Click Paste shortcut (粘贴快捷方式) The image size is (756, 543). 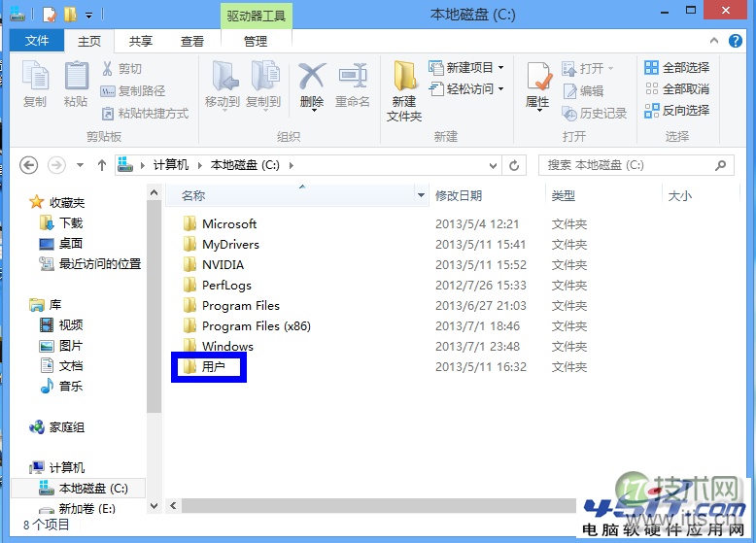145,114
